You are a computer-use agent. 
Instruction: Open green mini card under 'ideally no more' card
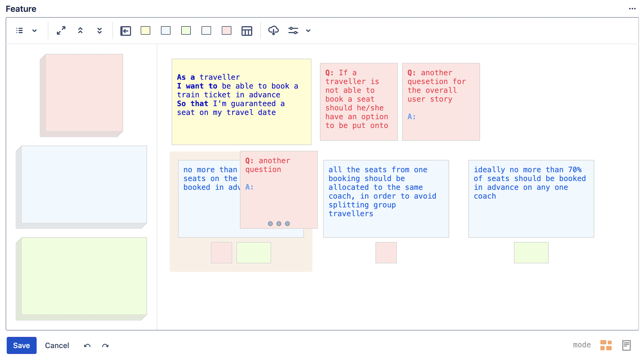(x=531, y=253)
